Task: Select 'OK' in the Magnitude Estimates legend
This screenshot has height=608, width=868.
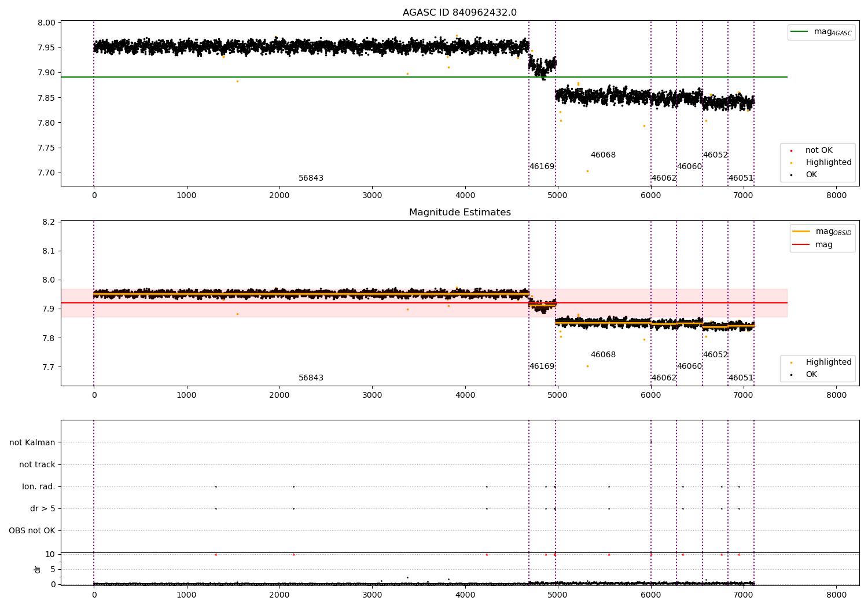Action: pyautogui.click(x=811, y=375)
